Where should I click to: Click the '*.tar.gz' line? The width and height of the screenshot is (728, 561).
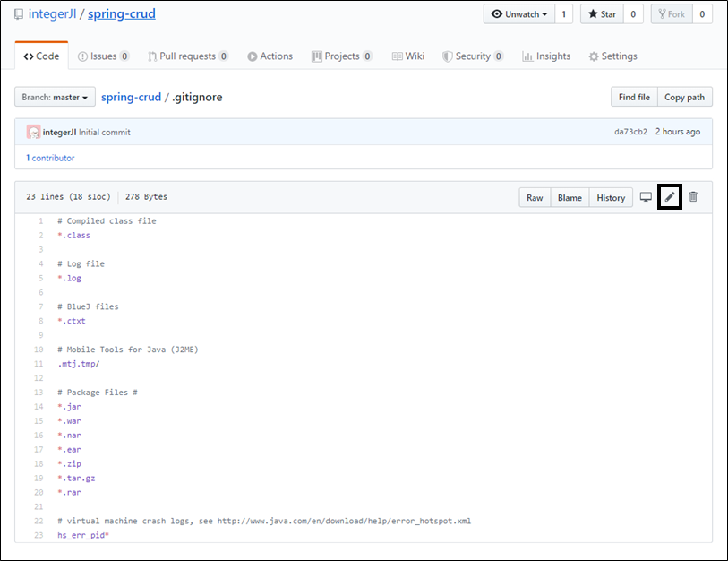(x=76, y=478)
